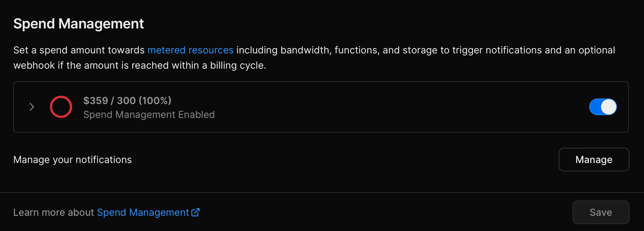The width and height of the screenshot is (644, 231).
Task: Follow the Learn more Spend Management link
Action: point(142,212)
